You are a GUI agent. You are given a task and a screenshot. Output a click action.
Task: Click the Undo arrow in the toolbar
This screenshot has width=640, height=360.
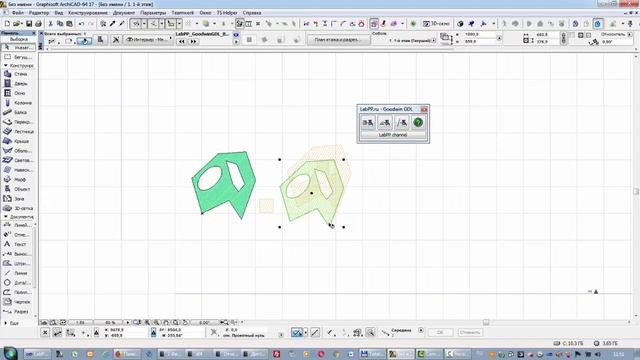coord(81,24)
